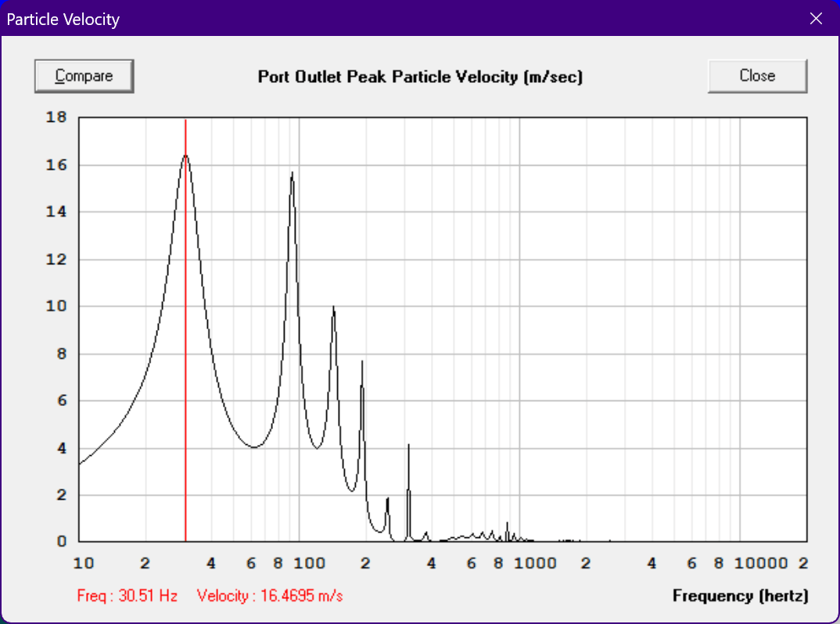Click the x-axis label 10000
Viewport: 840px width, 624px height.
point(761,564)
